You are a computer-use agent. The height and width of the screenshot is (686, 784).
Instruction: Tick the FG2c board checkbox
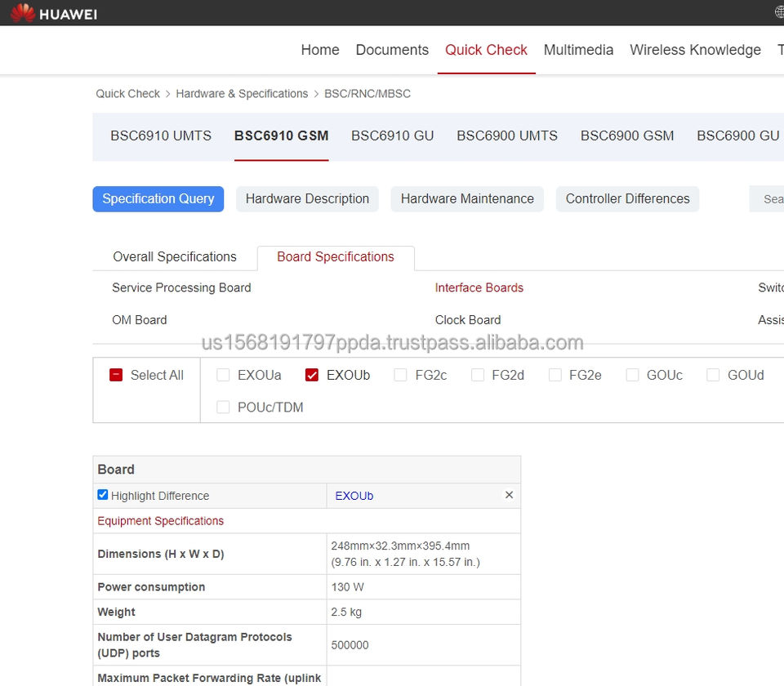(400, 375)
